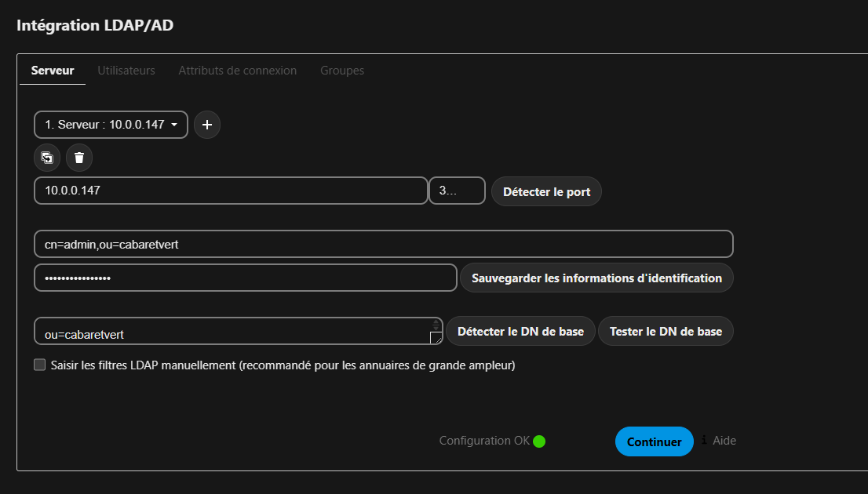The image size is (868, 494).
Task: Click the base DN field resize handle
Action: pos(436,337)
